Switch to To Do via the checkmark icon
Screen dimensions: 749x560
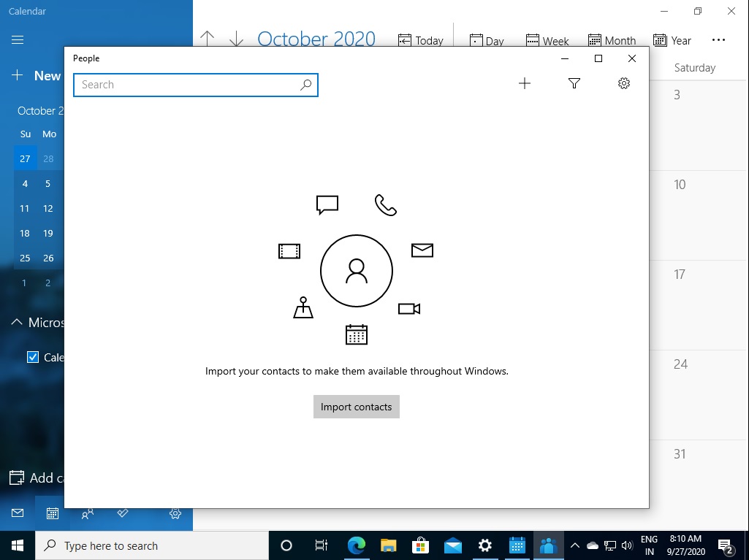coord(122,513)
